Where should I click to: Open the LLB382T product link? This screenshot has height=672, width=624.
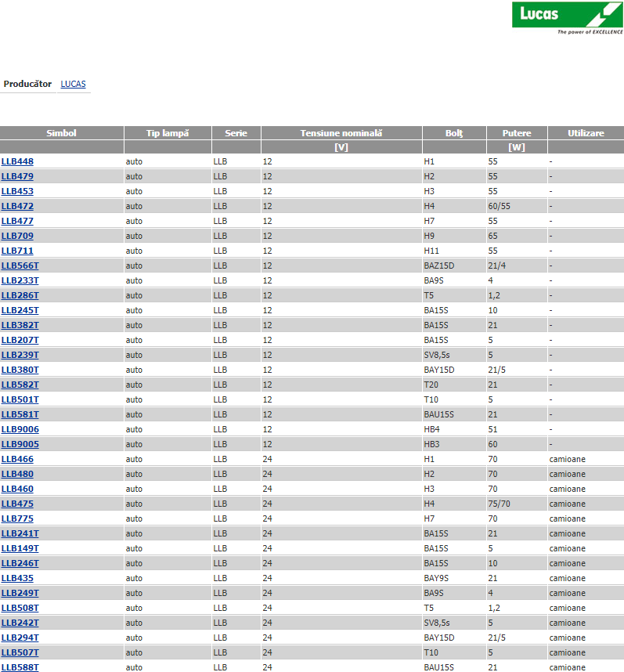(20, 325)
